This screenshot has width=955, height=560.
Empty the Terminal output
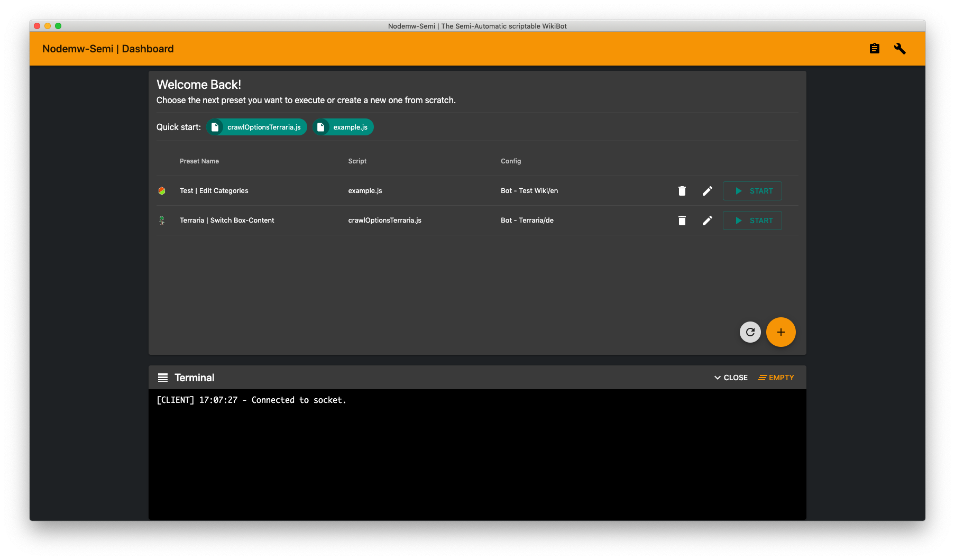click(x=776, y=378)
